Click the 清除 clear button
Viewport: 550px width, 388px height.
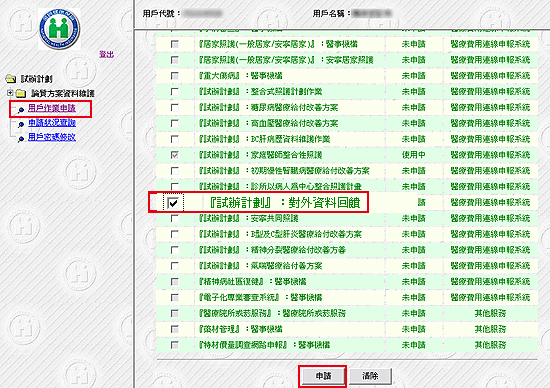pos(370,376)
